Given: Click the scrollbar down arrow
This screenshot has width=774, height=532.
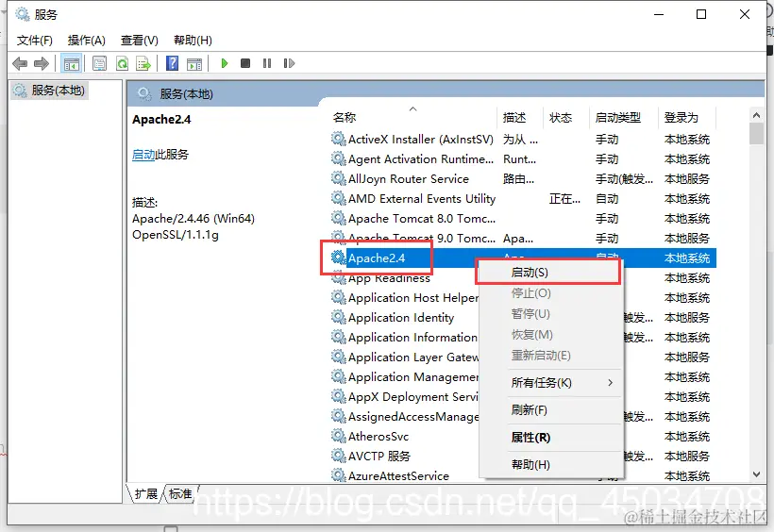Looking at the screenshot, I should [756, 474].
